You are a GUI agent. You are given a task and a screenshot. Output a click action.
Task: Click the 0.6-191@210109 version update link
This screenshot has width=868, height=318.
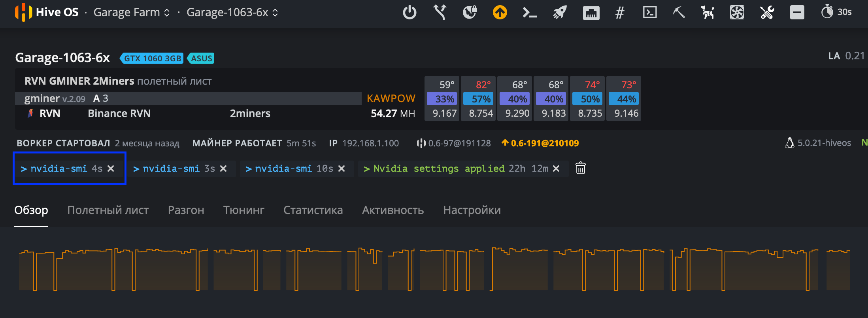coord(544,143)
